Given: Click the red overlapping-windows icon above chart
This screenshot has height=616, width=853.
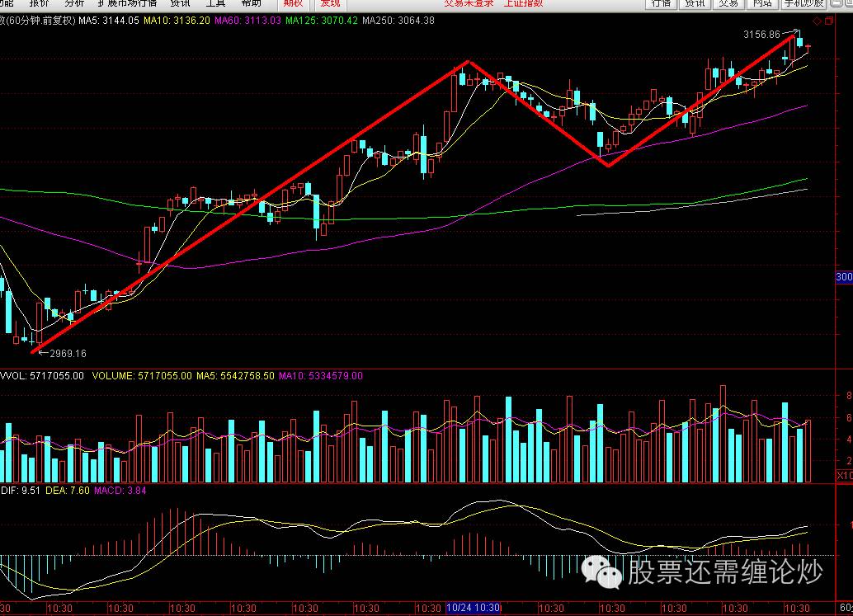Looking at the screenshot, I should tap(828, 21).
